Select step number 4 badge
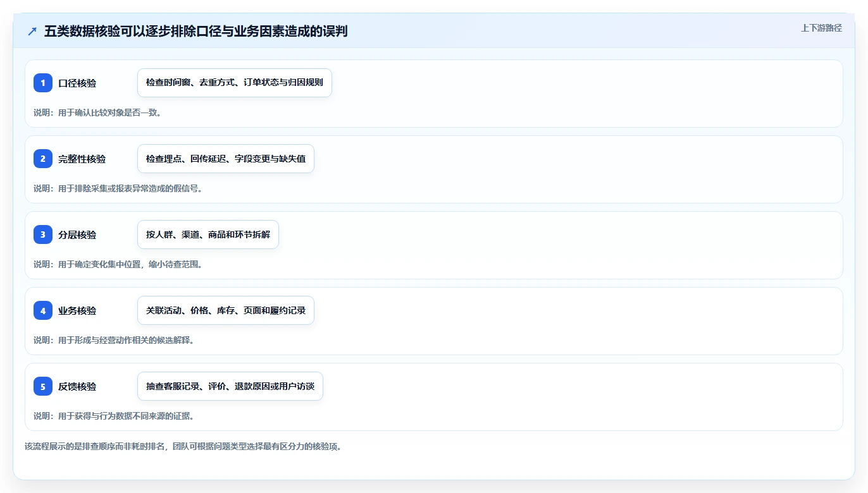The height and width of the screenshot is (493, 868). pos(43,310)
